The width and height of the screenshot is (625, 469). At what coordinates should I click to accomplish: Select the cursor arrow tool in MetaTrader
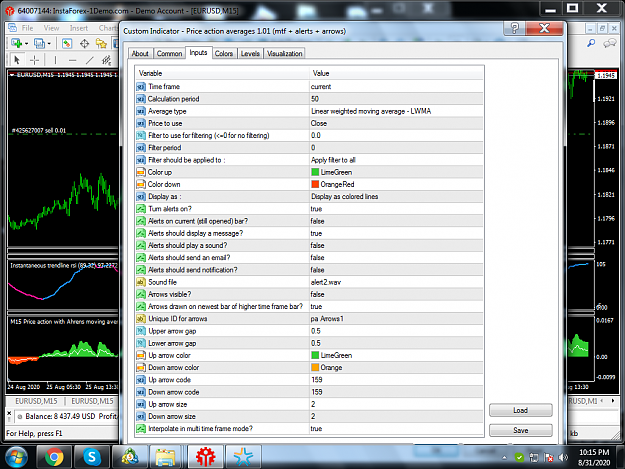[16, 60]
